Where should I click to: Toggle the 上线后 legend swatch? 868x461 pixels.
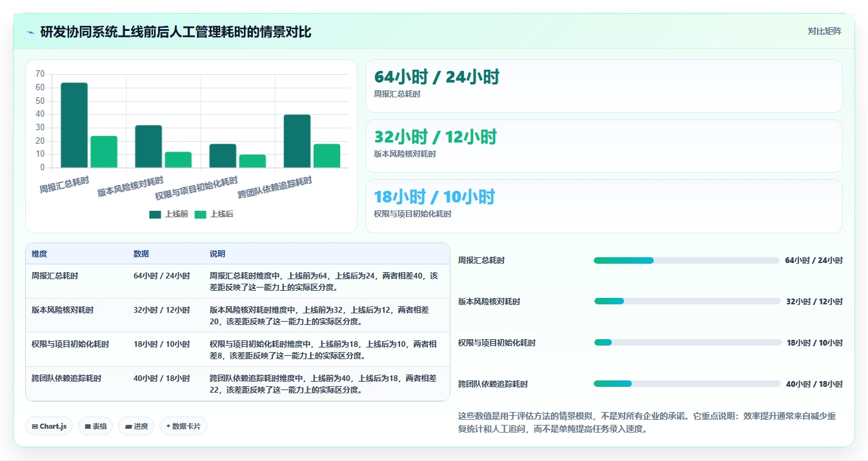coord(201,215)
